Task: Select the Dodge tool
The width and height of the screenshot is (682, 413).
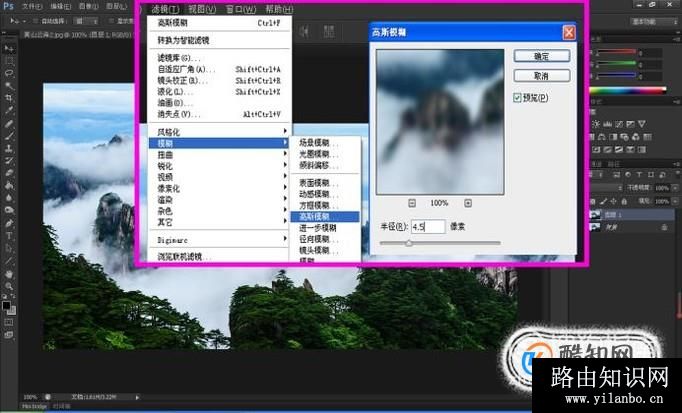Action: click(x=9, y=210)
